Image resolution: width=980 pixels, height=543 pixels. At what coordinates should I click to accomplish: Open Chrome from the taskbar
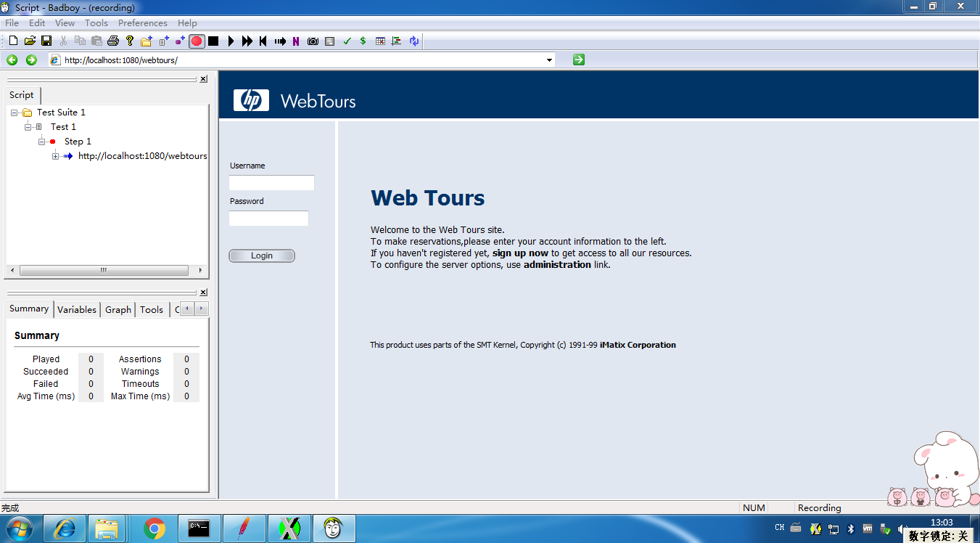(x=155, y=528)
